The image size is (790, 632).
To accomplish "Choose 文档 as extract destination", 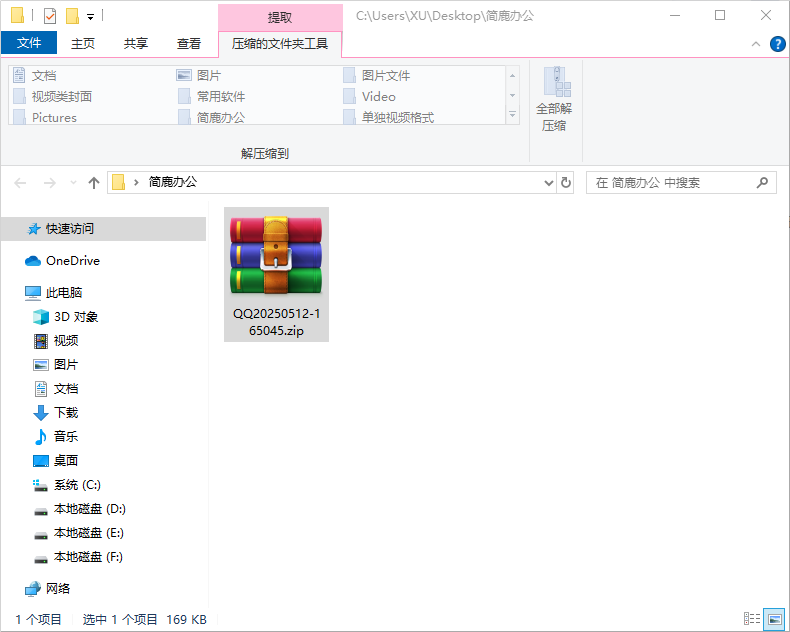I will pos(35,76).
